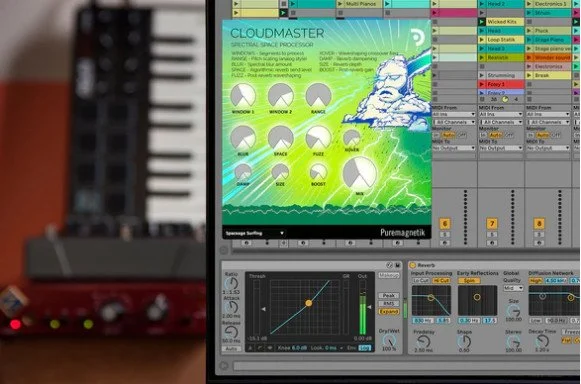Launch the Wicked Kits clip
This screenshot has width=581, height=384.
pos(482,22)
